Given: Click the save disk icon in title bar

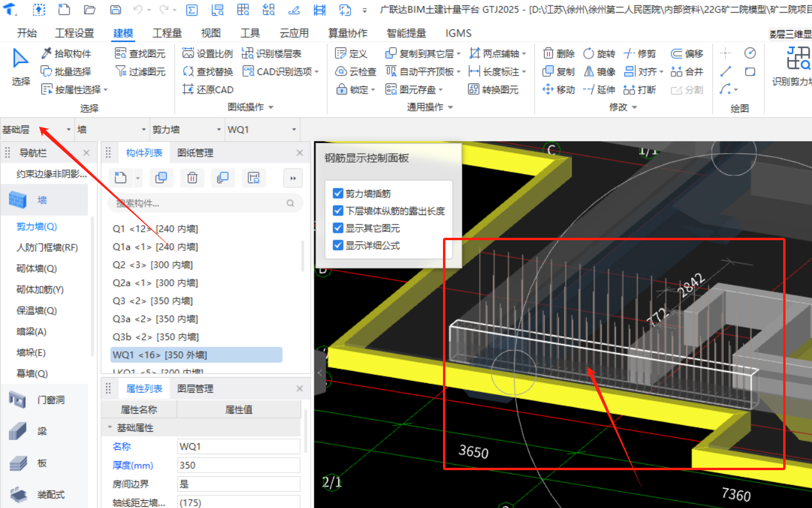Looking at the screenshot, I should tap(116, 10).
